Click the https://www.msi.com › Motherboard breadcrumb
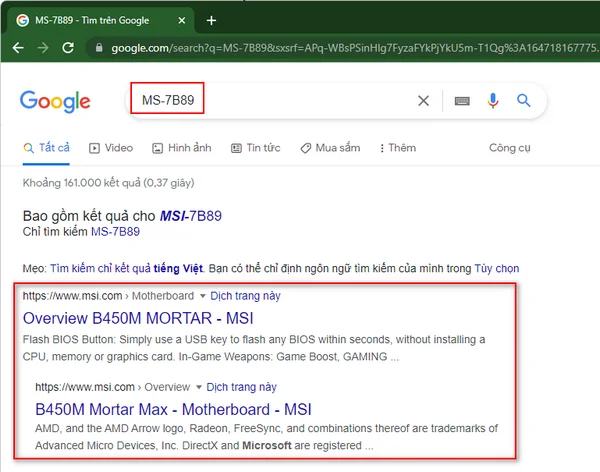Screen dimensions: 600x472 click(108, 296)
